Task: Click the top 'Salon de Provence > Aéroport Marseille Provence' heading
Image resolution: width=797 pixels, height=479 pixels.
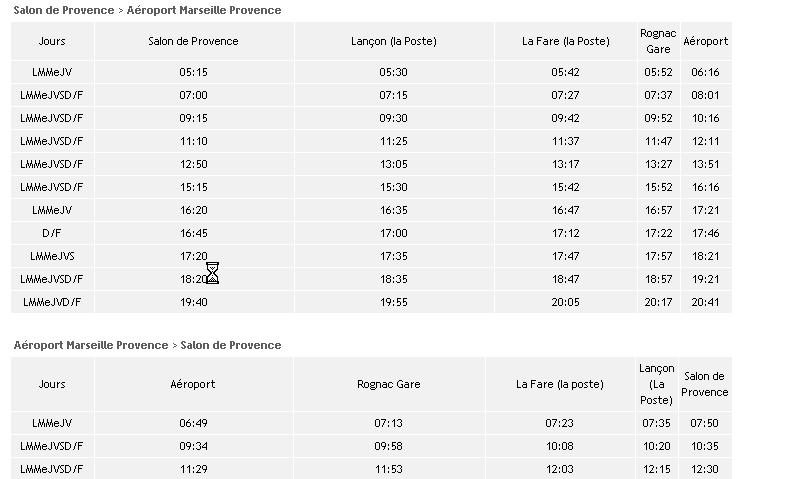Action: coord(147,10)
